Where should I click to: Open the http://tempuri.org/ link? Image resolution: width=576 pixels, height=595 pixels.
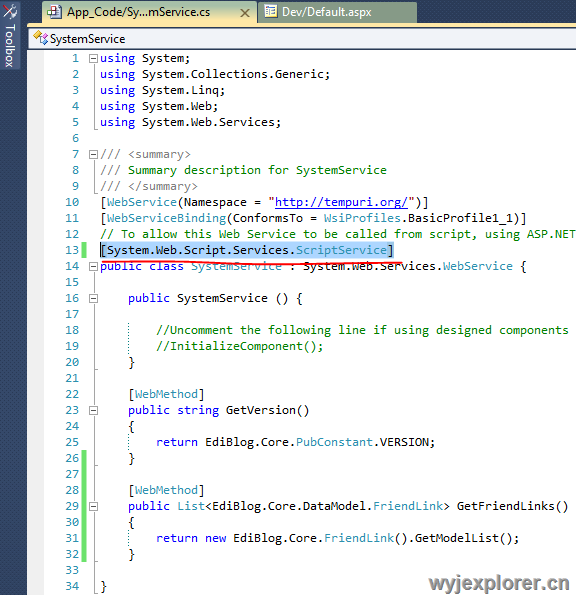click(x=341, y=202)
